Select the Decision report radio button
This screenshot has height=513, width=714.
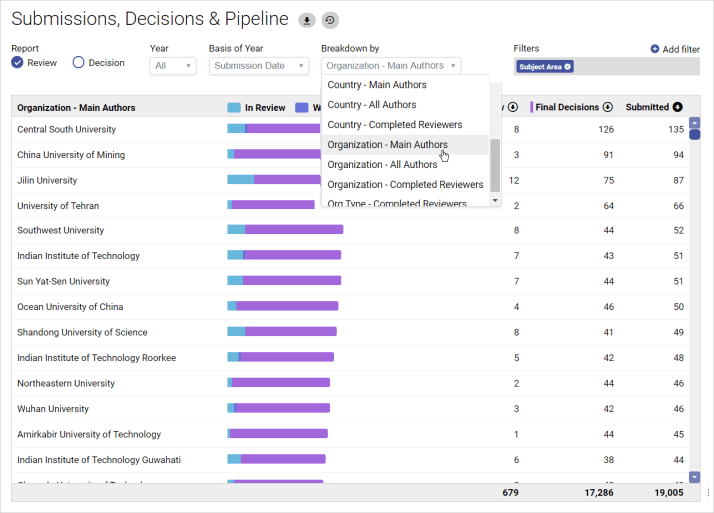(x=79, y=63)
